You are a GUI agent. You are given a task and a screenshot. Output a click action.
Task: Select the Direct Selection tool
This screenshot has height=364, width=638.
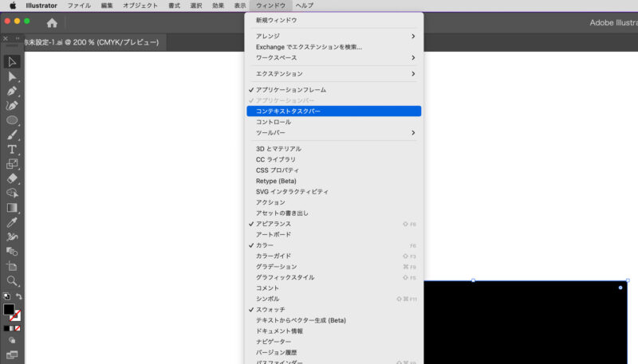(x=13, y=76)
